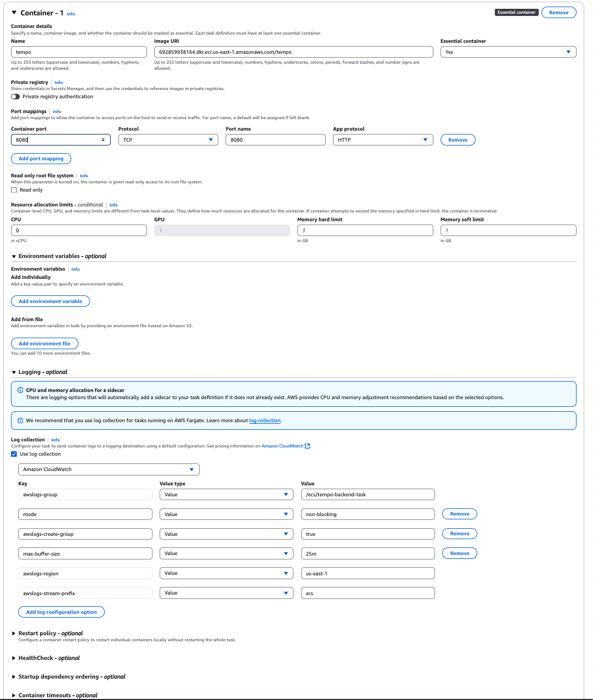
Task: Click Add environment variable button
Action: 50,301
